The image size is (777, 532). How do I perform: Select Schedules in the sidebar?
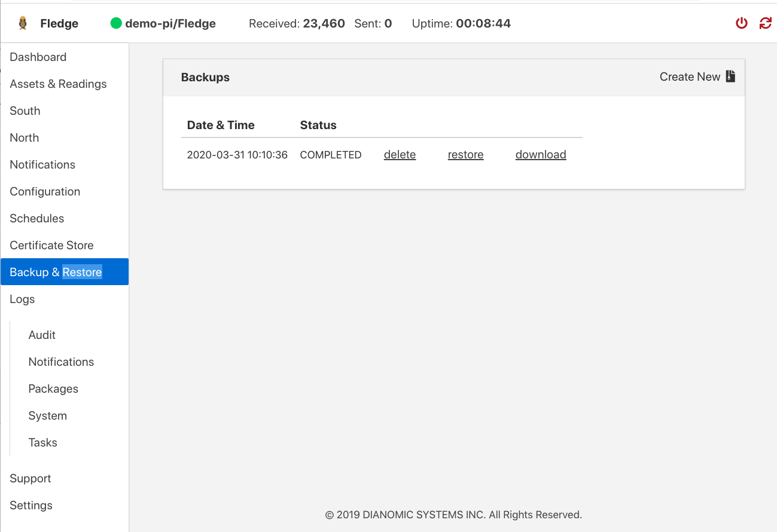click(x=37, y=219)
